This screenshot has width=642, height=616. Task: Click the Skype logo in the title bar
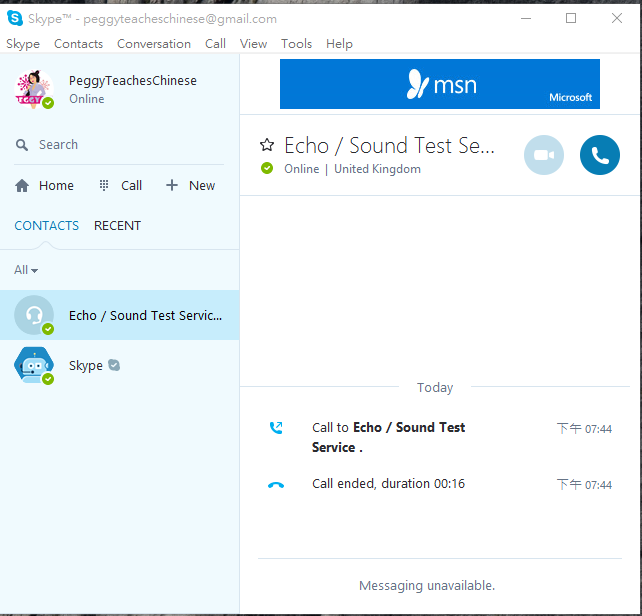[x=15, y=18]
